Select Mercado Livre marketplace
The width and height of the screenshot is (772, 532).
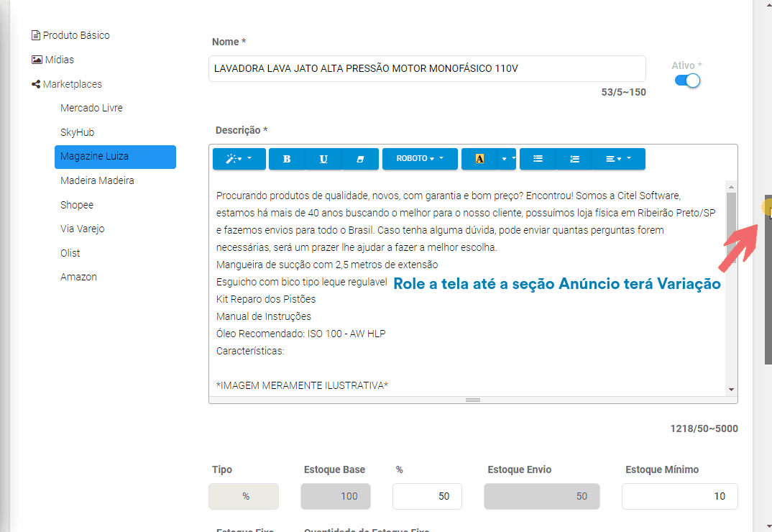pos(91,108)
